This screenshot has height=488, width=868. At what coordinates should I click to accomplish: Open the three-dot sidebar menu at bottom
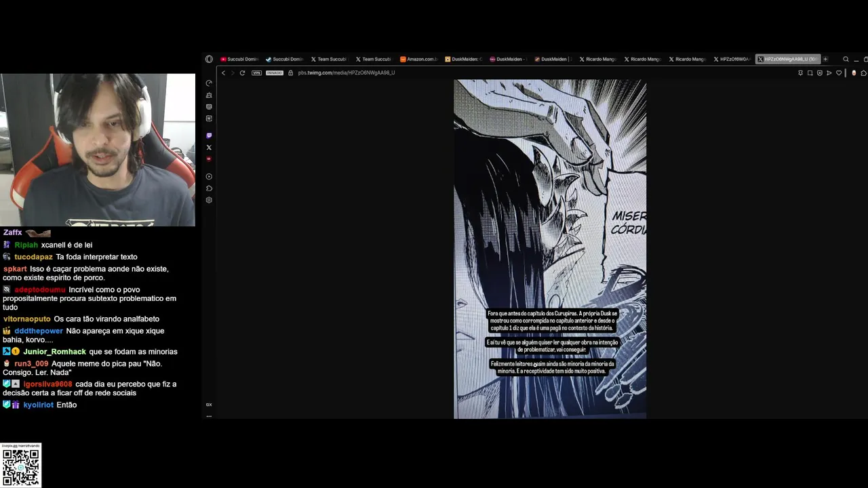[209, 415]
